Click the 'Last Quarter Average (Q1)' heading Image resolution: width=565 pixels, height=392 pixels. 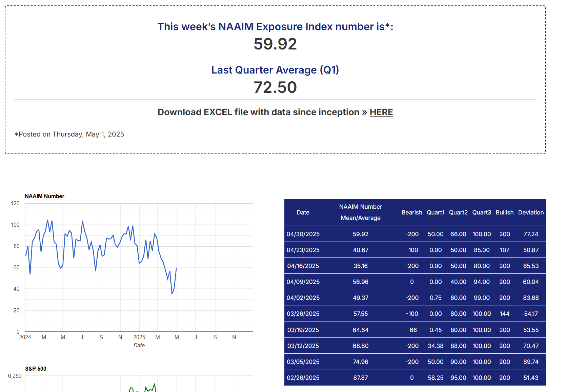point(275,70)
